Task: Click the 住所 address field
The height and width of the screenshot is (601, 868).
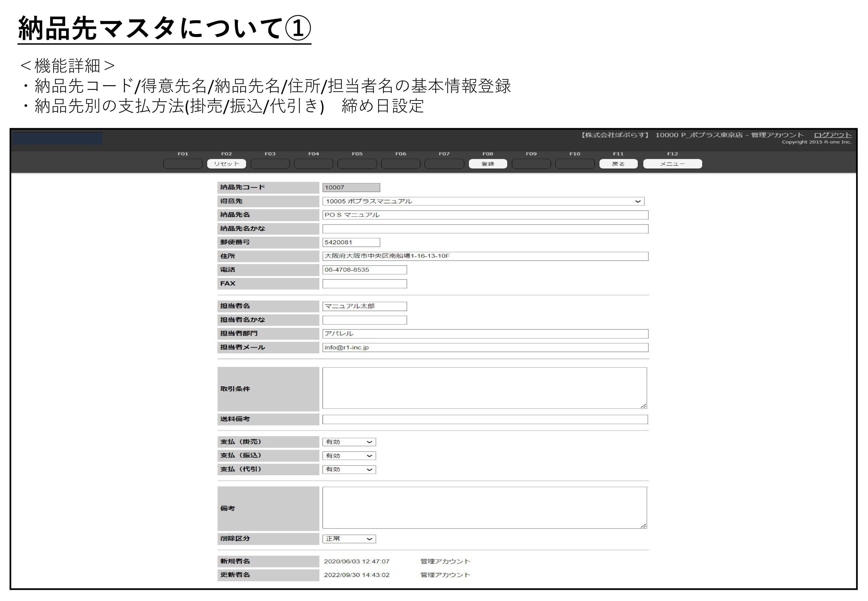Action: pos(485,256)
